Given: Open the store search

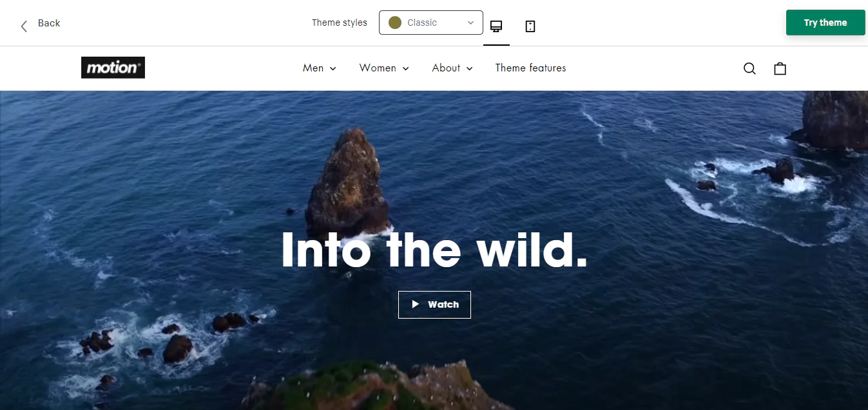Looking at the screenshot, I should pyautogui.click(x=749, y=68).
